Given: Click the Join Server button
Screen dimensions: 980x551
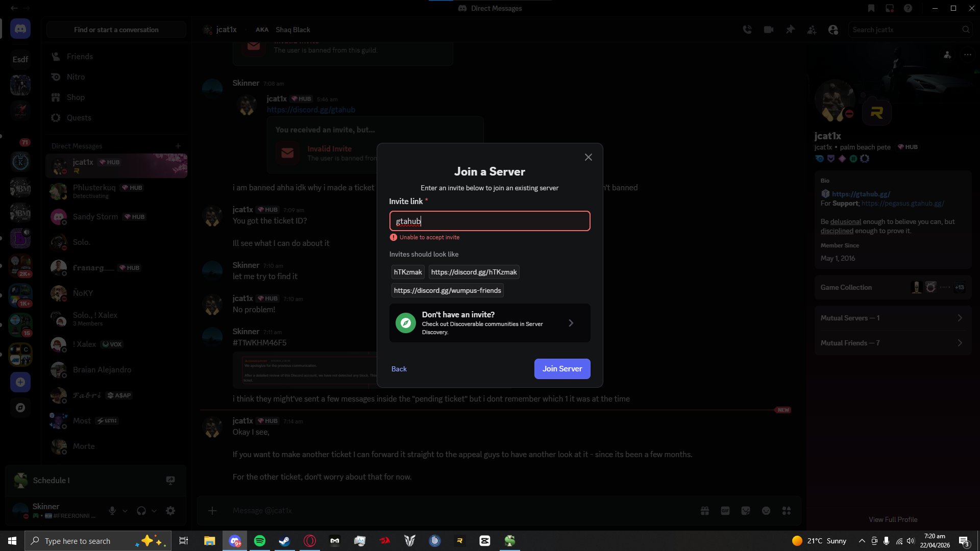Looking at the screenshot, I should (x=562, y=369).
